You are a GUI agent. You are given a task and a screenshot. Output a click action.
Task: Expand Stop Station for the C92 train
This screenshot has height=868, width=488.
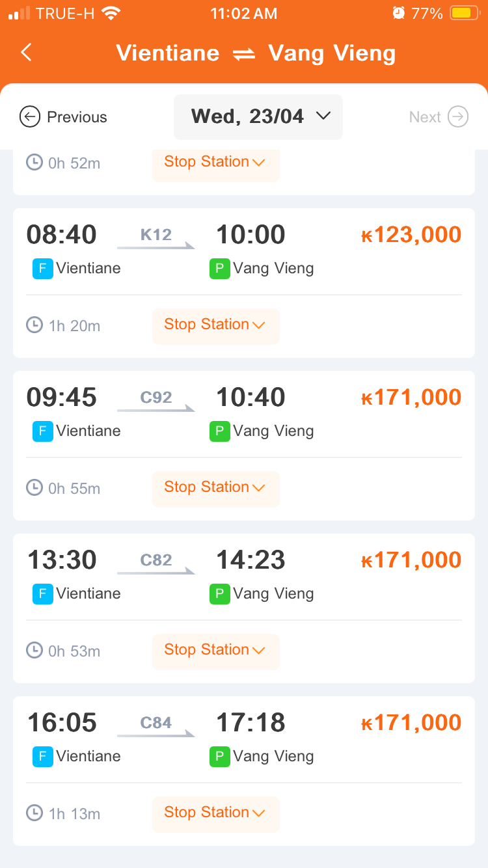[216, 488]
